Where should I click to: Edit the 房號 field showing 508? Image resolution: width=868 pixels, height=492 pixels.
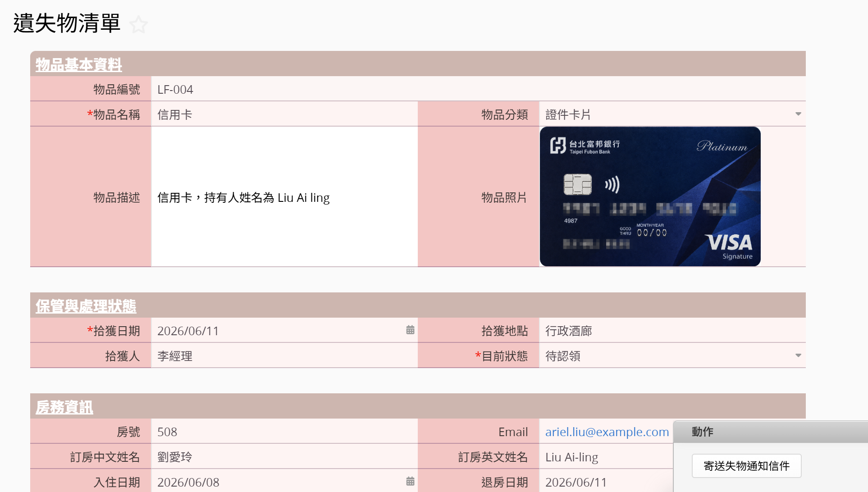284,432
